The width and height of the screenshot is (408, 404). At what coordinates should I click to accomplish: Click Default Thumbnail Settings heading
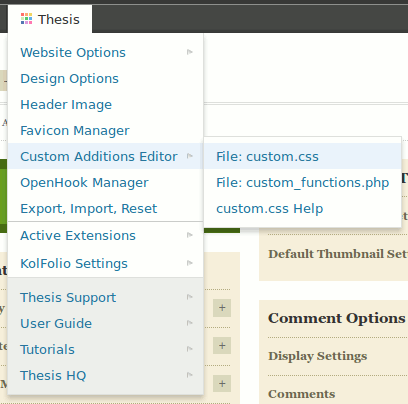(x=338, y=254)
